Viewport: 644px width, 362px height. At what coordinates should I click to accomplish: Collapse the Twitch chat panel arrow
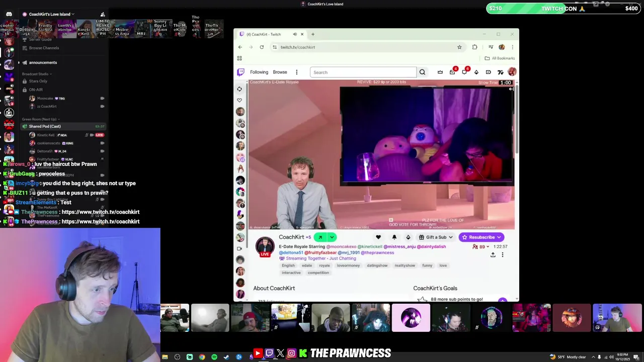point(511,89)
